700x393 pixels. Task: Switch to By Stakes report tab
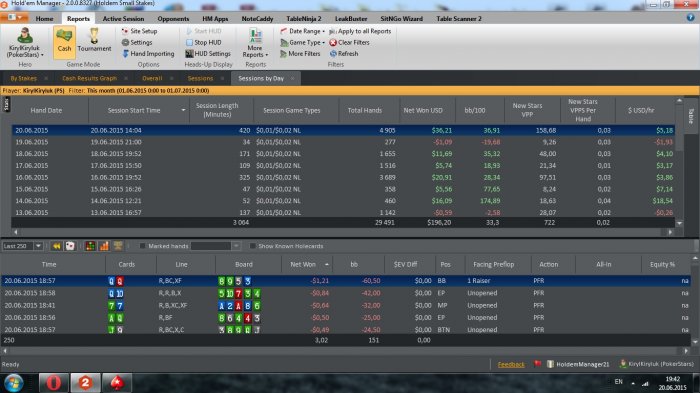pyautogui.click(x=24, y=79)
